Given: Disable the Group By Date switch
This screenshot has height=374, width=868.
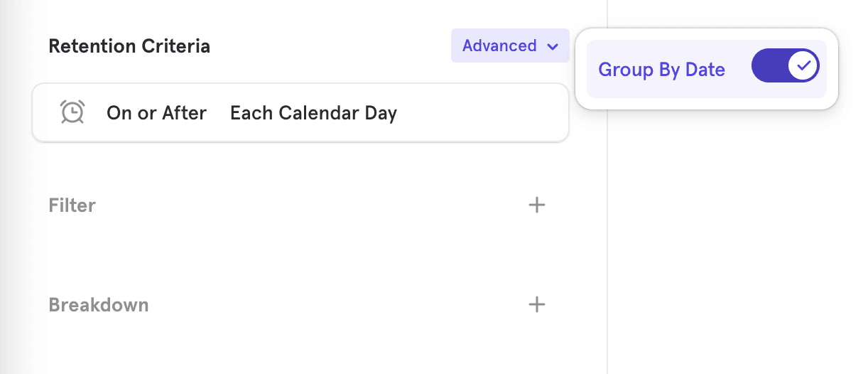Looking at the screenshot, I should pos(785,67).
